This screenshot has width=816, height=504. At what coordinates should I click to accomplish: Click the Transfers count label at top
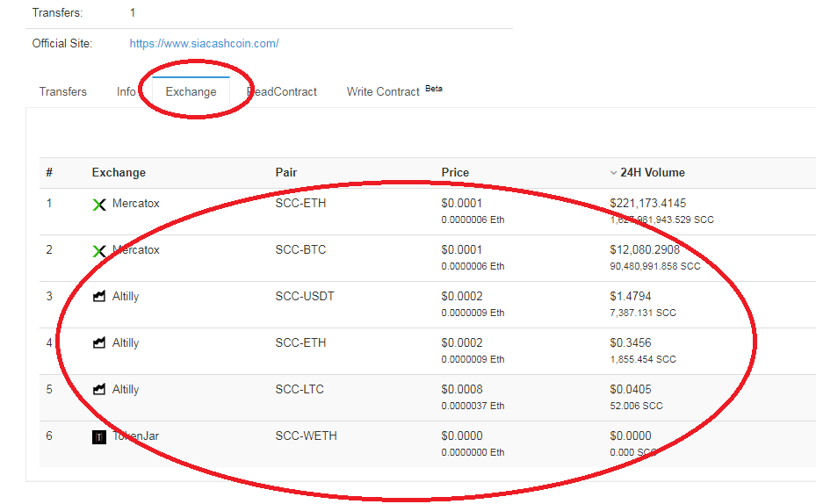pos(57,12)
